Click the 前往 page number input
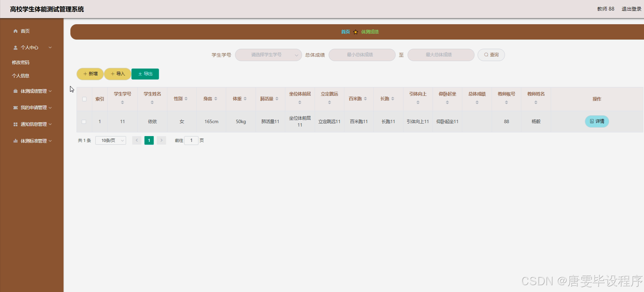The image size is (644, 292). click(191, 140)
